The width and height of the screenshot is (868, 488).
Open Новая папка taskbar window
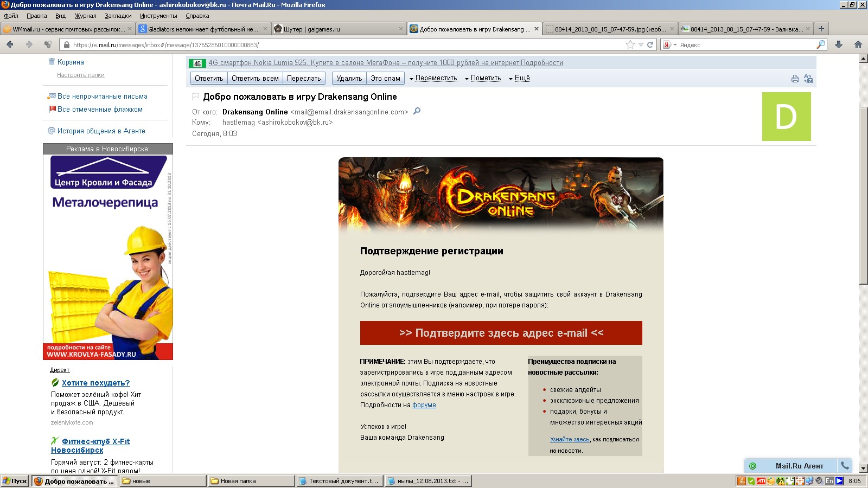click(x=251, y=481)
